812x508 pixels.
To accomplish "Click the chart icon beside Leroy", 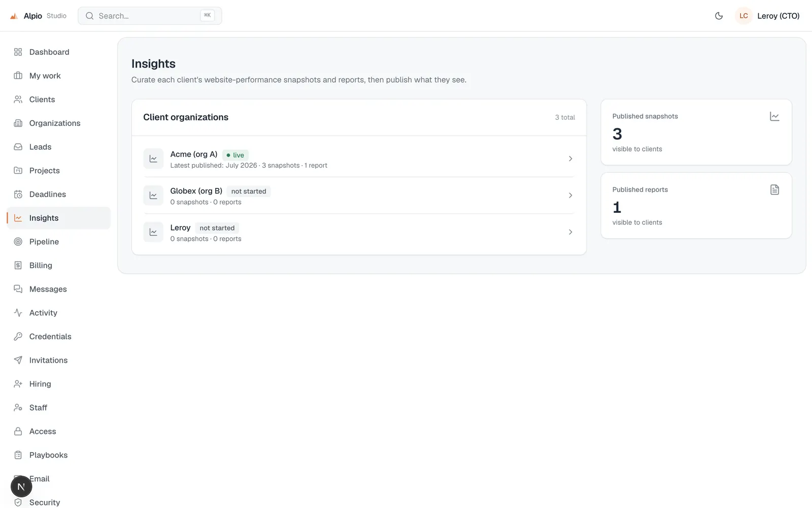I will [153, 232].
